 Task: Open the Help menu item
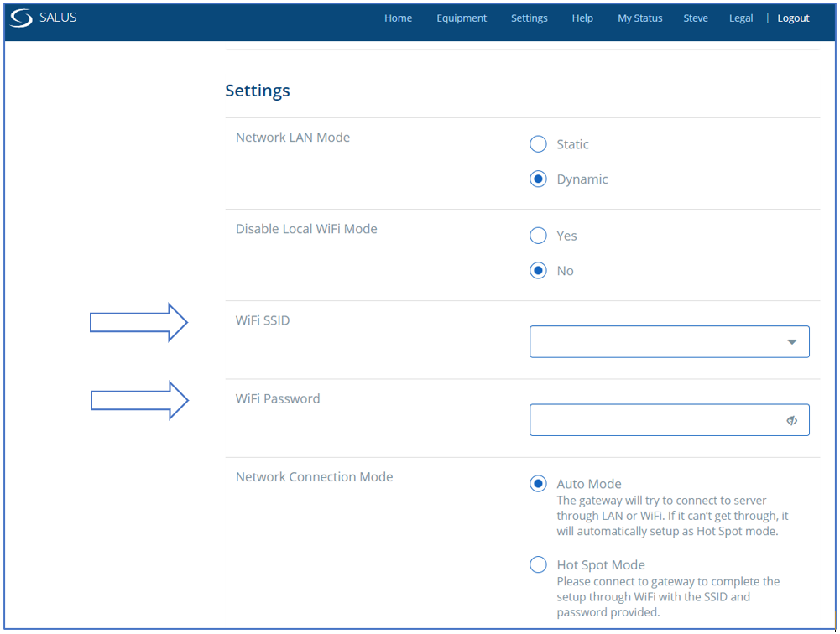point(582,18)
